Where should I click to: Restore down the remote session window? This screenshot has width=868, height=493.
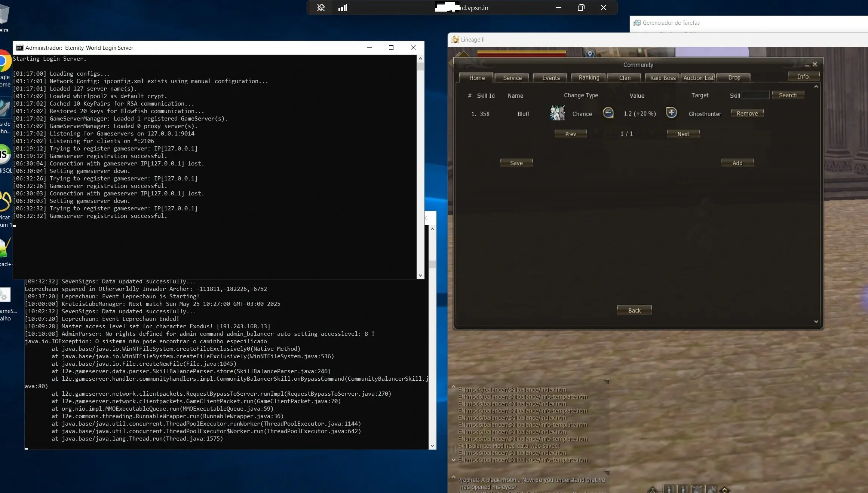point(581,7)
